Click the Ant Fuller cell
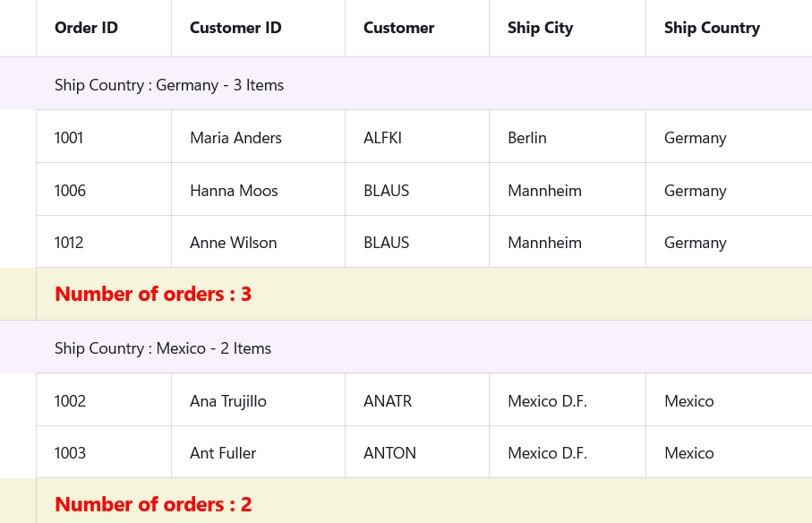This screenshot has width=812, height=523. [x=223, y=453]
